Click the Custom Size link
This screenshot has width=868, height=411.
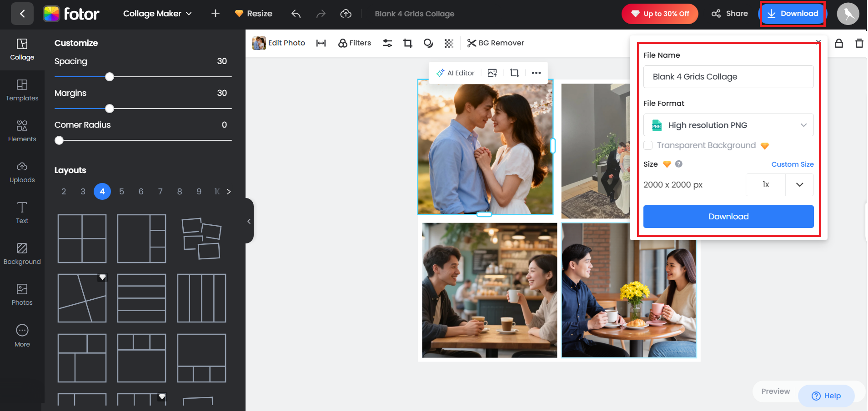(792, 164)
